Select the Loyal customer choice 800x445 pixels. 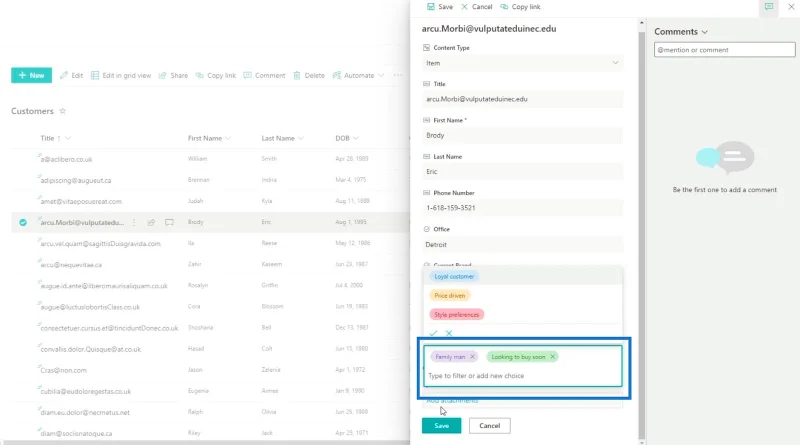click(454, 276)
